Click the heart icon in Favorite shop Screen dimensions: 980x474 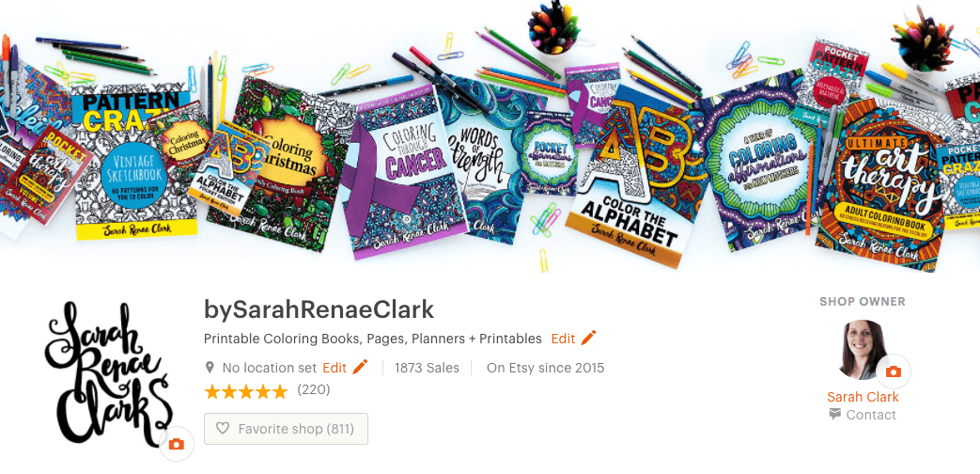pyautogui.click(x=223, y=429)
